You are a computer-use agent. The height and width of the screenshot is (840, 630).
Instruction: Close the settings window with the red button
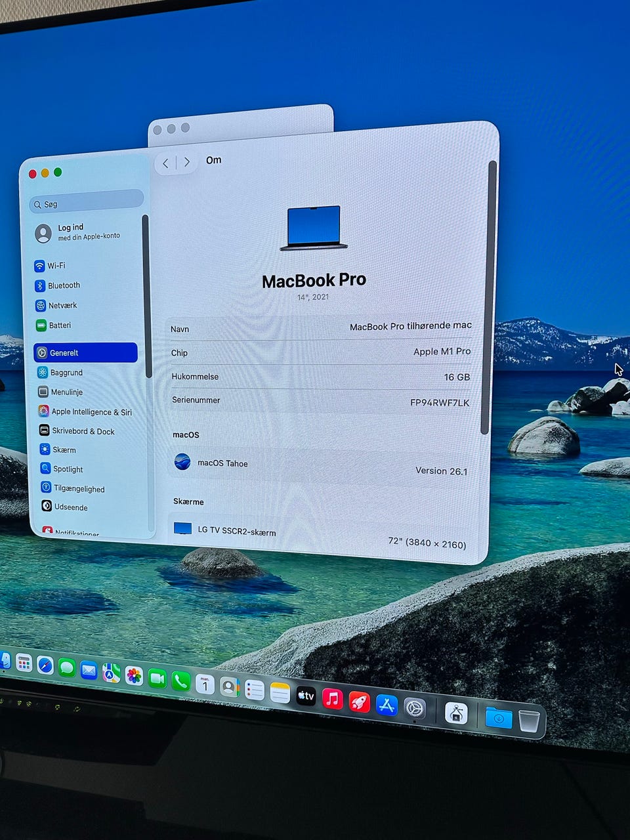pos(32,174)
